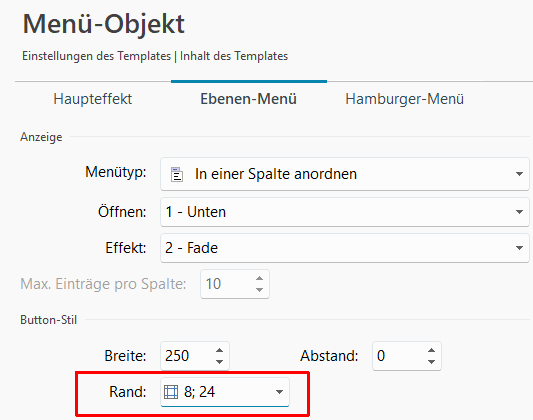Select the Ebenen-Menü tab

(x=248, y=99)
